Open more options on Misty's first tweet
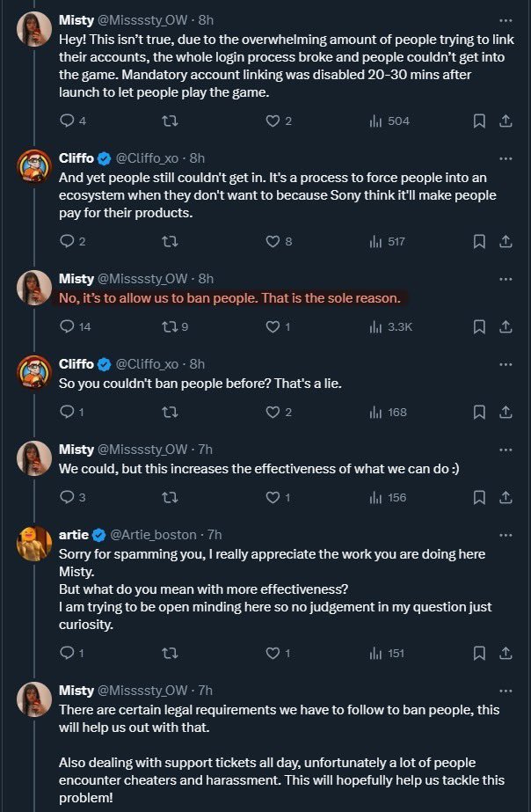531x812 pixels. click(505, 19)
